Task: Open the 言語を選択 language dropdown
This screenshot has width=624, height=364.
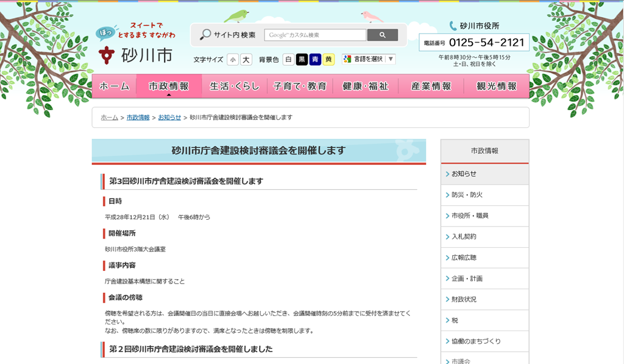Action: click(369, 59)
